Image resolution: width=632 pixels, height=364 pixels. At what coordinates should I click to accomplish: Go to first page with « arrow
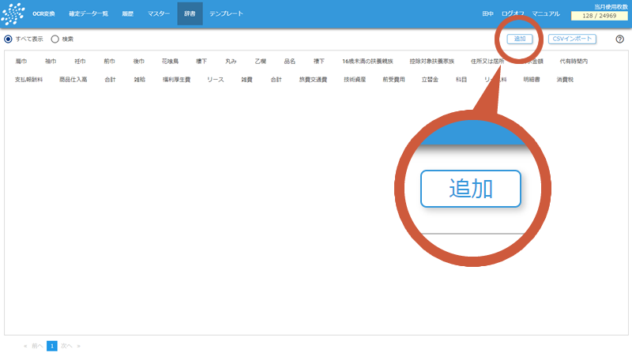pos(26,346)
